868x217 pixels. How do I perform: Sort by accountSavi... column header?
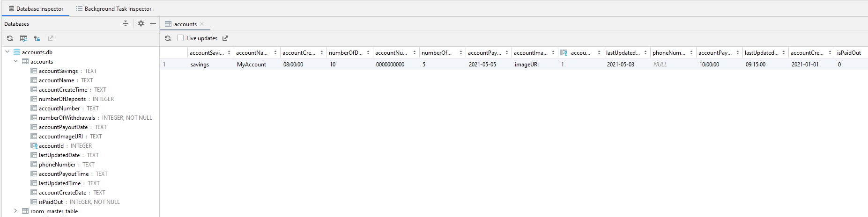[210, 53]
